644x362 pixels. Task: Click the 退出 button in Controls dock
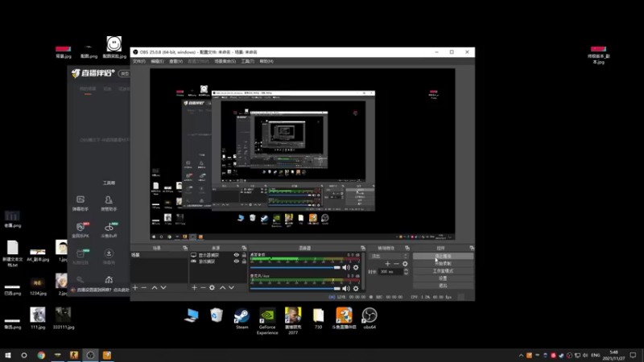tap(443, 286)
